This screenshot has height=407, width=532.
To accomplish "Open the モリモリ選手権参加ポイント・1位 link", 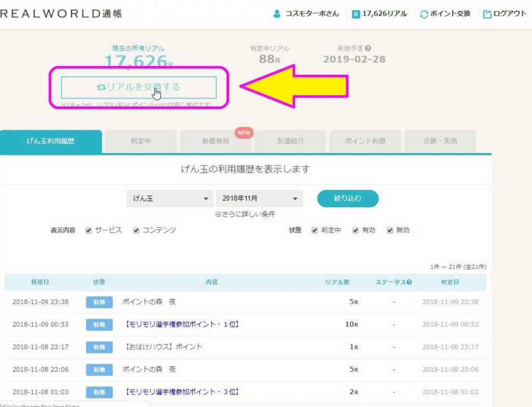I will [182, 324].
